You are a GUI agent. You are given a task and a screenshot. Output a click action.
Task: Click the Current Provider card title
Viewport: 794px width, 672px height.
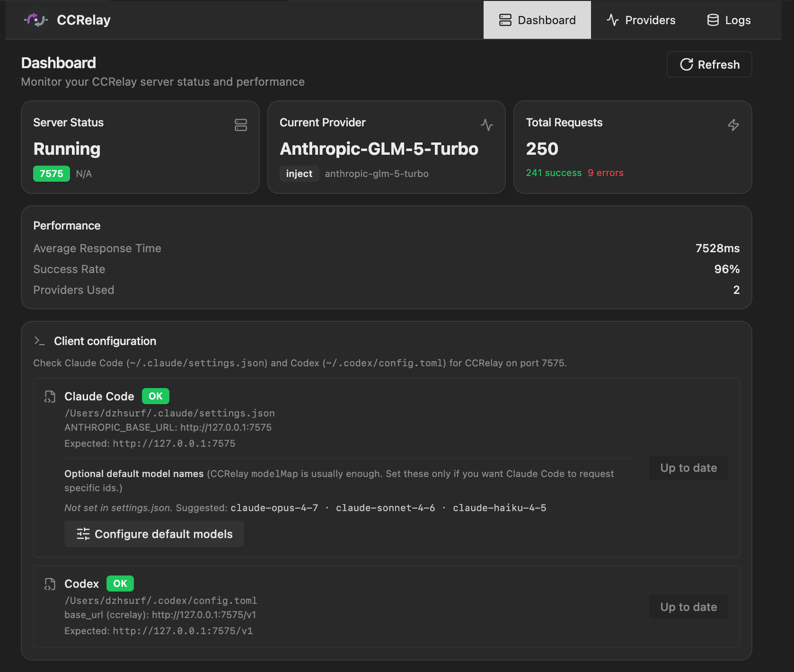point(322,123)
